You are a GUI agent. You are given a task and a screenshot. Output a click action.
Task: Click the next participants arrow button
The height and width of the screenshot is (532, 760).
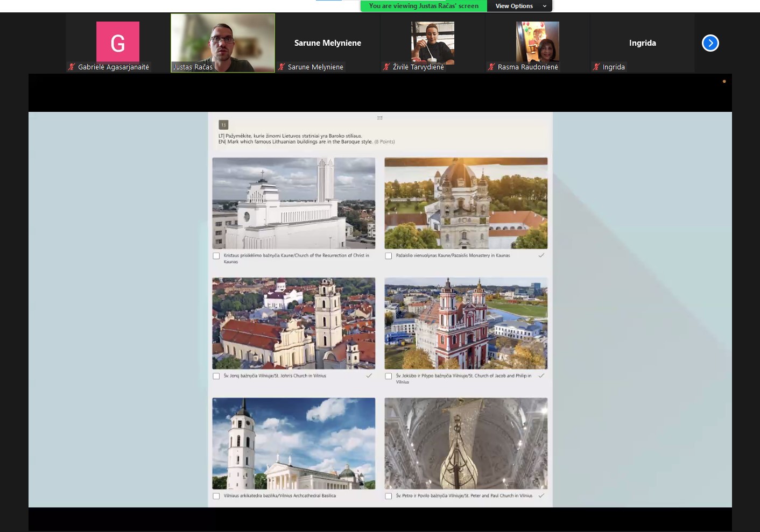coord(710,43)
